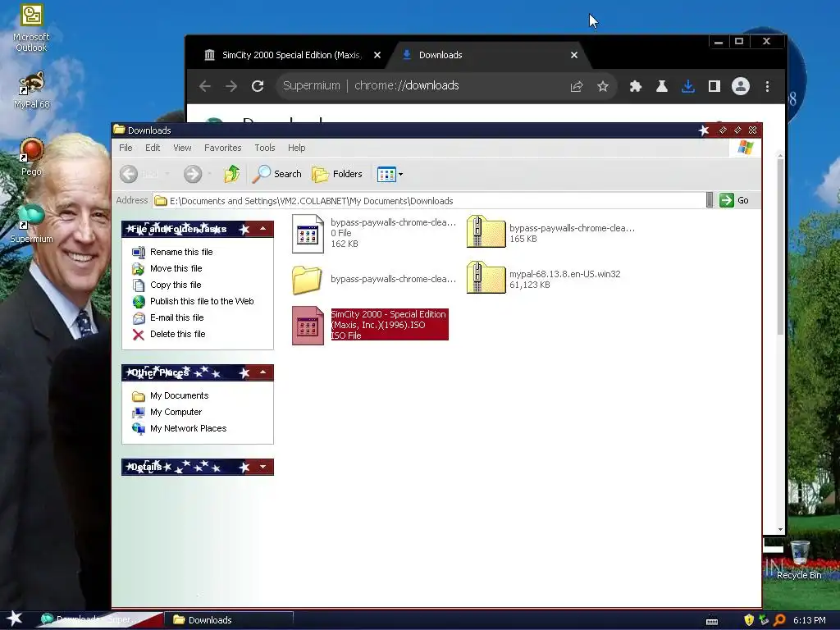Open Explorer Back history dropdown arrow
Image resolution: width=840 pixels, height=630 pixels.
[167, 174]
